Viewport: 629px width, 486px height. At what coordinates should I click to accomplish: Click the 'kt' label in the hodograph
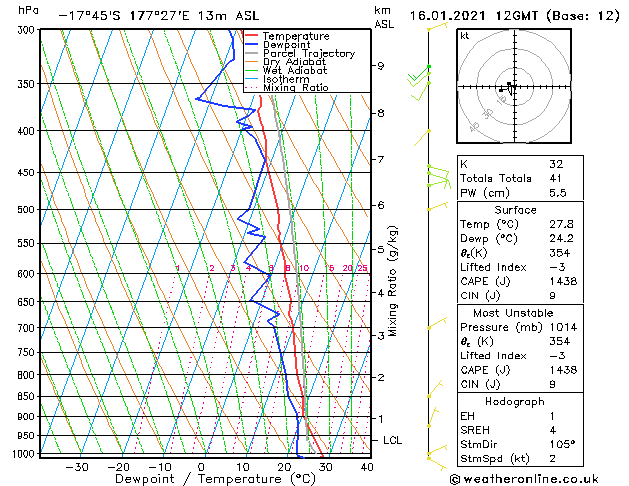click(x=465, y=36)
